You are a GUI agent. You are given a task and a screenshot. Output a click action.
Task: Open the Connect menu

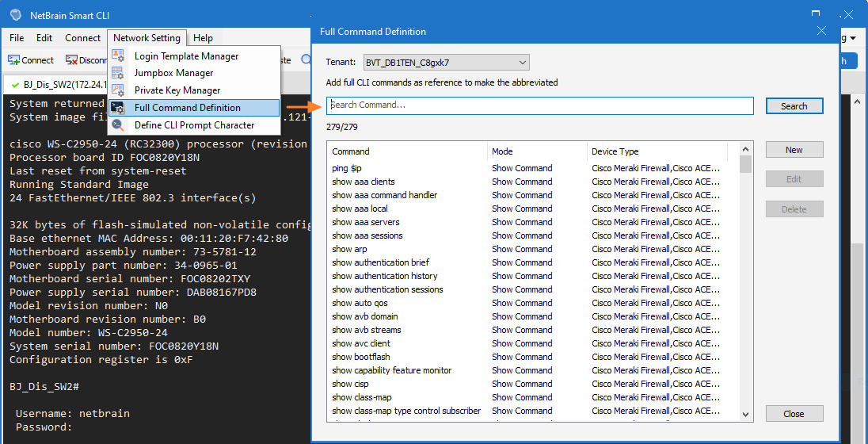click(x=82, y=38)
